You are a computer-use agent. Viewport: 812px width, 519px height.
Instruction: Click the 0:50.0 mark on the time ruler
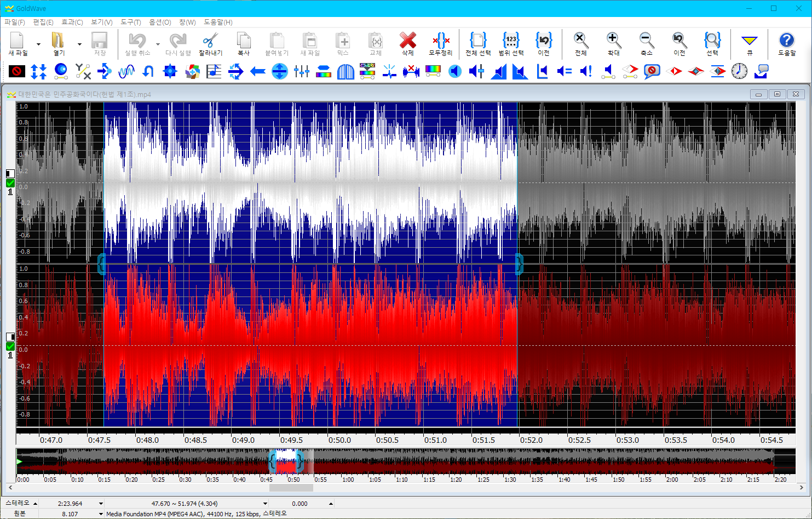pyautogui.click(x=339, y=440)
